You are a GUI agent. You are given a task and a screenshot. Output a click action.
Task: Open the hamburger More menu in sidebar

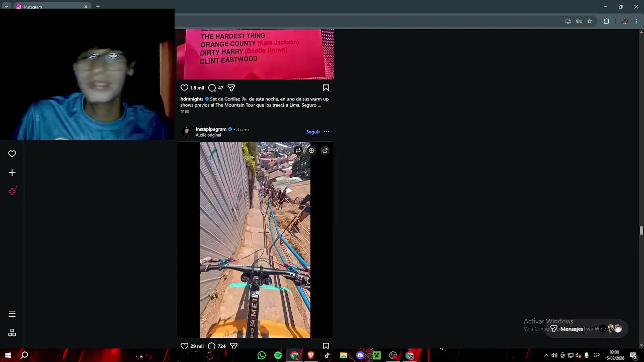click(12, 314)
